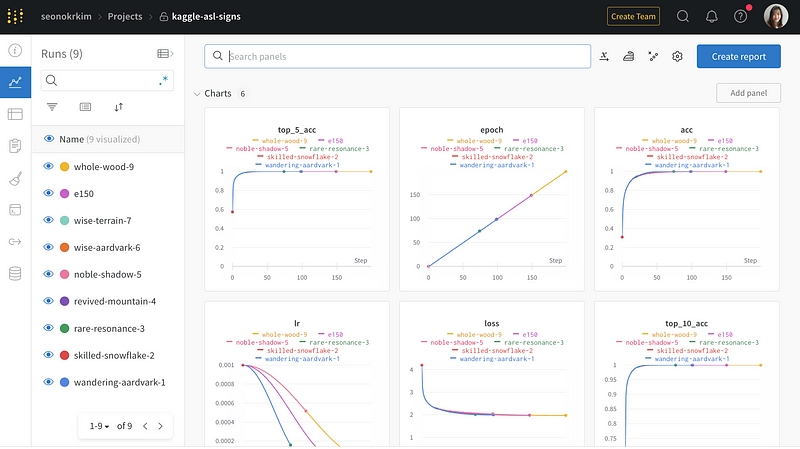Open the rare-resonance-3 run name

click(109, 328)
